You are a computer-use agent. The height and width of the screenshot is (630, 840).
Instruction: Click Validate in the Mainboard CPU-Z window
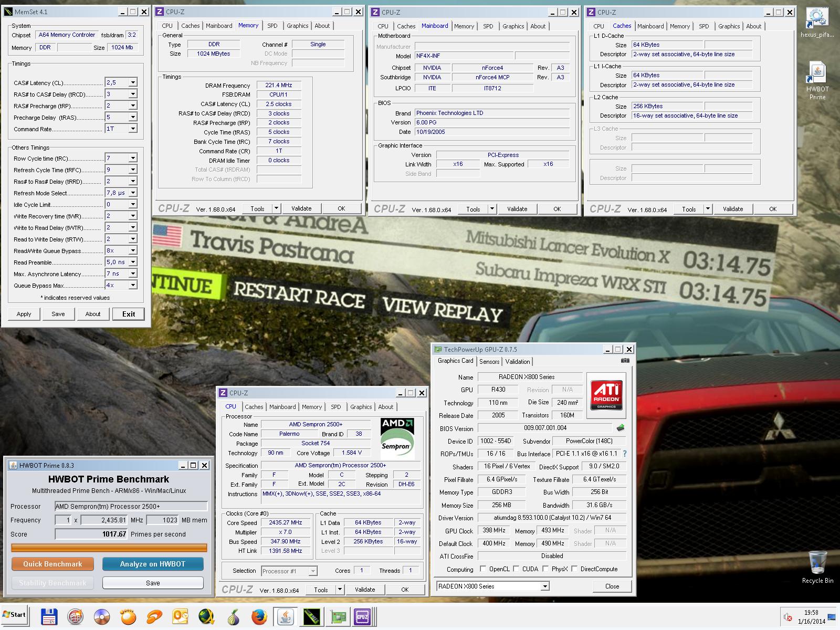517,209
